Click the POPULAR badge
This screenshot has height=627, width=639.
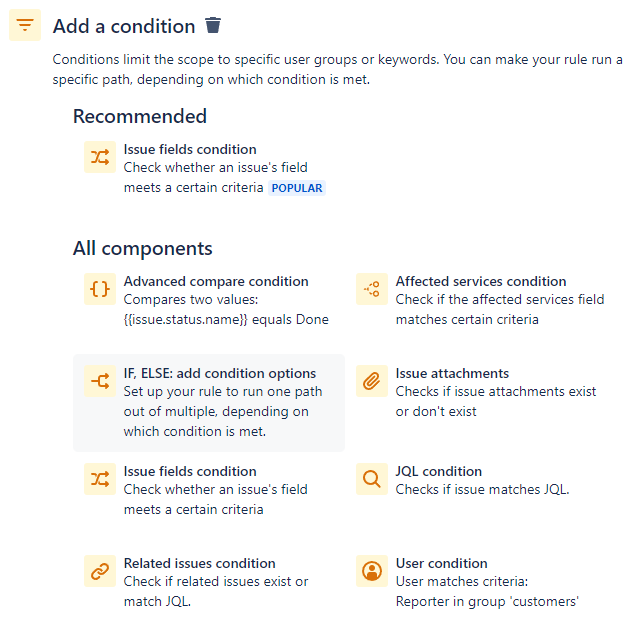(297, 188)
